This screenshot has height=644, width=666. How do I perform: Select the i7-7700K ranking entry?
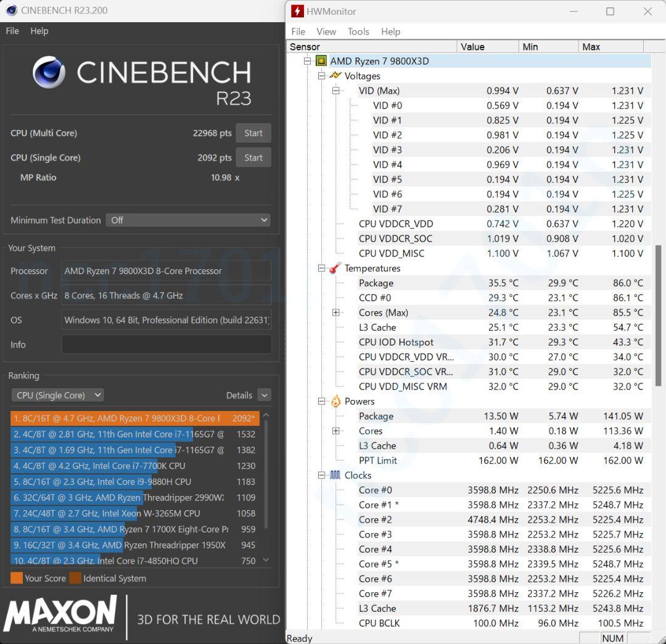tap(134, 466)
